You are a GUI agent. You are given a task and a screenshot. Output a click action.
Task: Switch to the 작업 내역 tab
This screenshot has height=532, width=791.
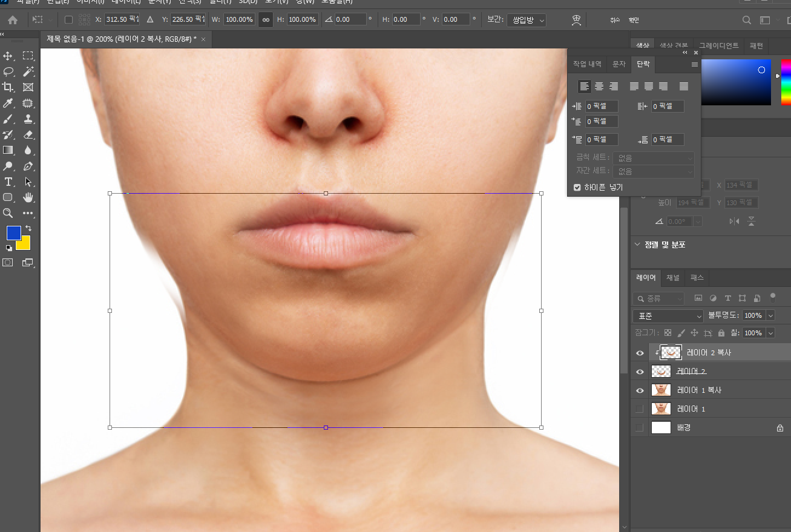click(587, 64)
